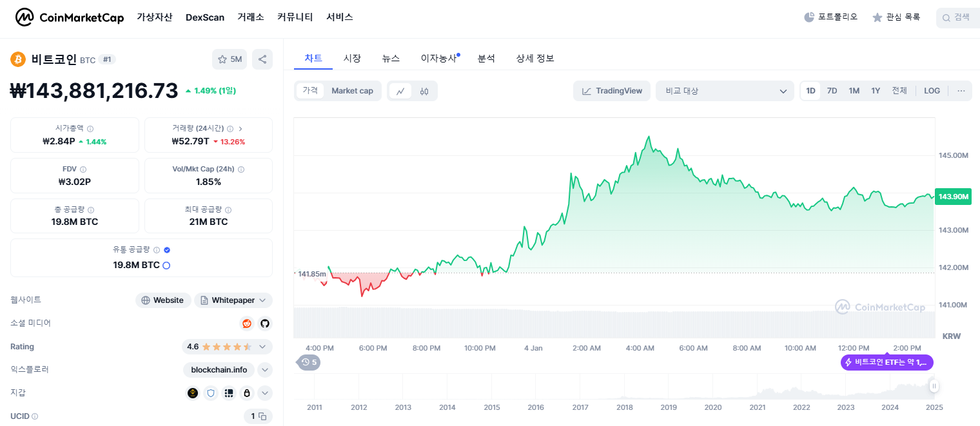Click the history events badge with 5
Image resolution: width=980 pixels, height=426 pixels.
coord(309,362)
